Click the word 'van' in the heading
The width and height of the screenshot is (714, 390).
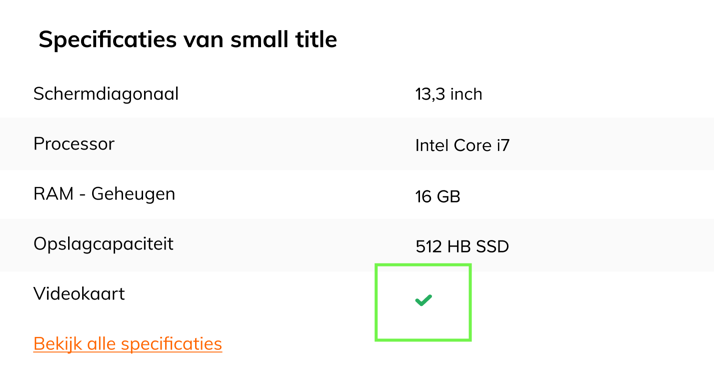coord(204,41)
